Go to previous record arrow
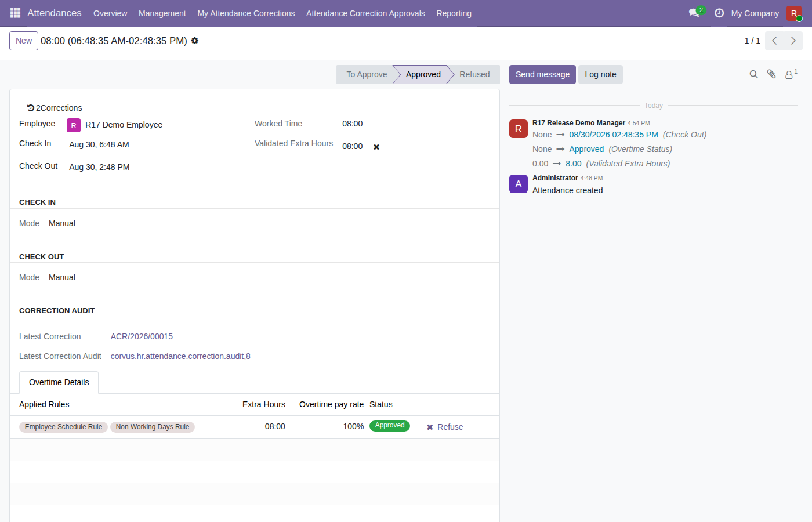 click(x=774, y=41)
